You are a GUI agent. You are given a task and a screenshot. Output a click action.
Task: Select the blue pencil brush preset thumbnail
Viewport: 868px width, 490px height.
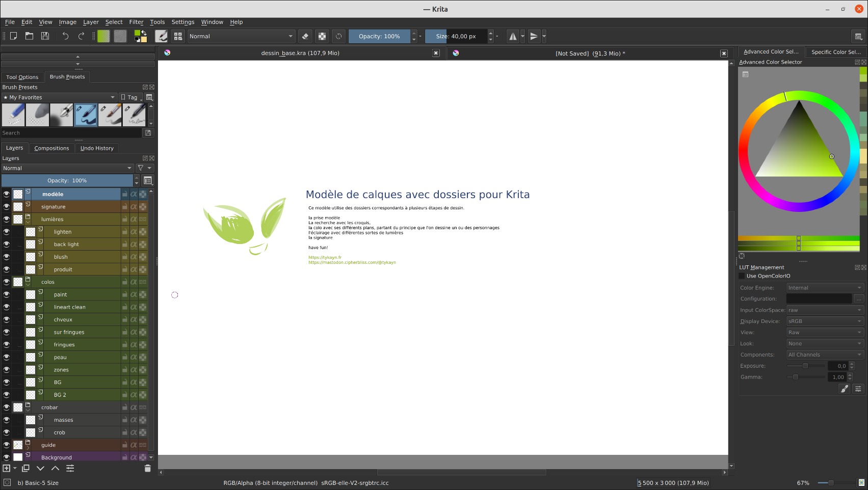[x=13, y=115]
